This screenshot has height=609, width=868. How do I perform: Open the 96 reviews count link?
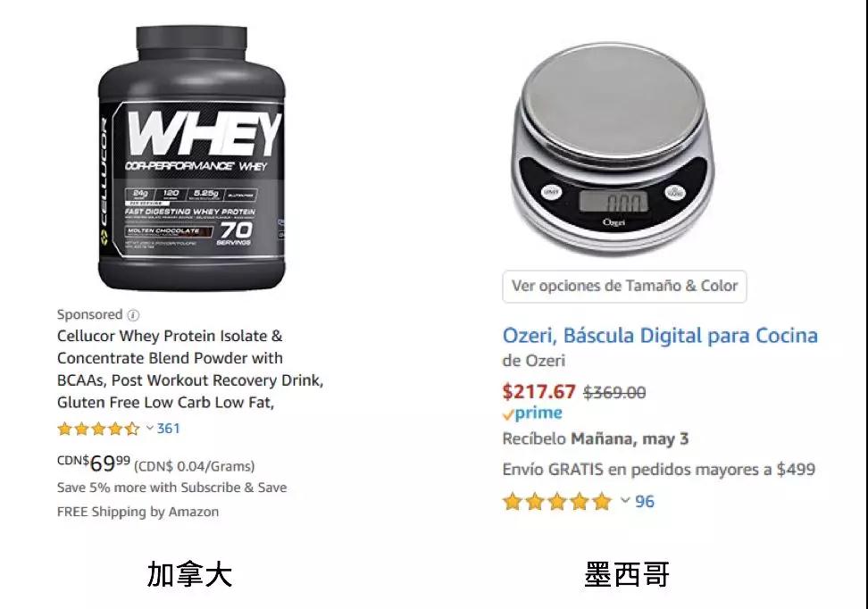coord(645,502)
